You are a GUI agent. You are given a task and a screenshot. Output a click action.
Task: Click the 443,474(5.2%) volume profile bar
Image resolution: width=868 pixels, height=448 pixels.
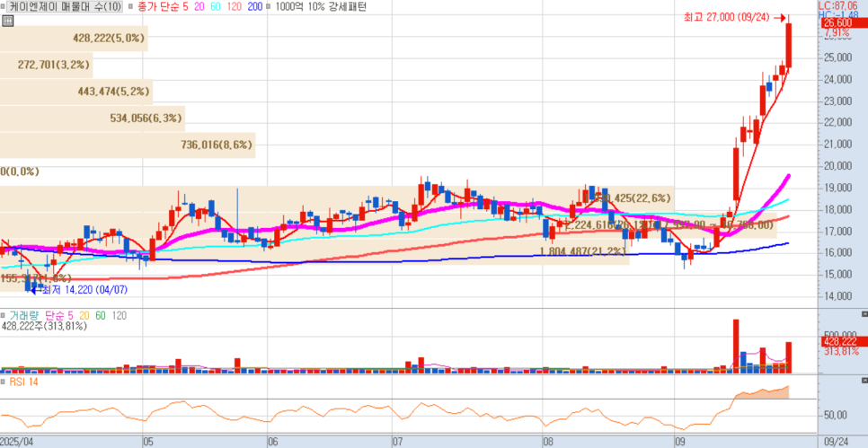tap(76, 92)
